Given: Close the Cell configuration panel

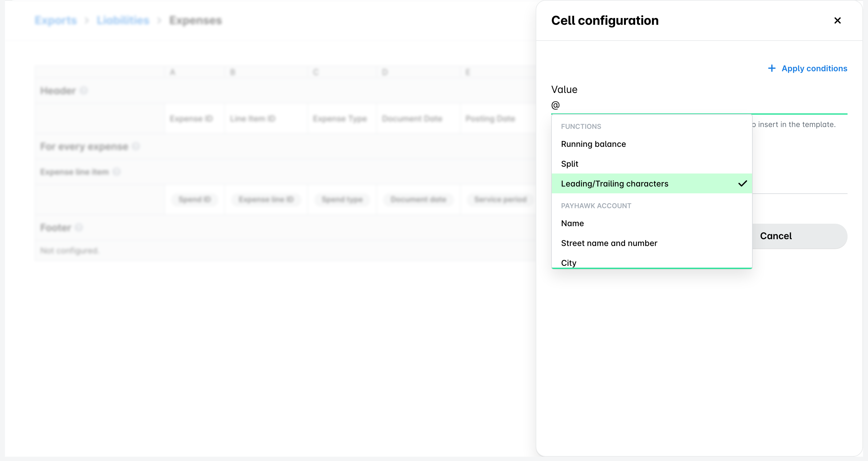Looking at the screenshot, I should coord(837,20).
